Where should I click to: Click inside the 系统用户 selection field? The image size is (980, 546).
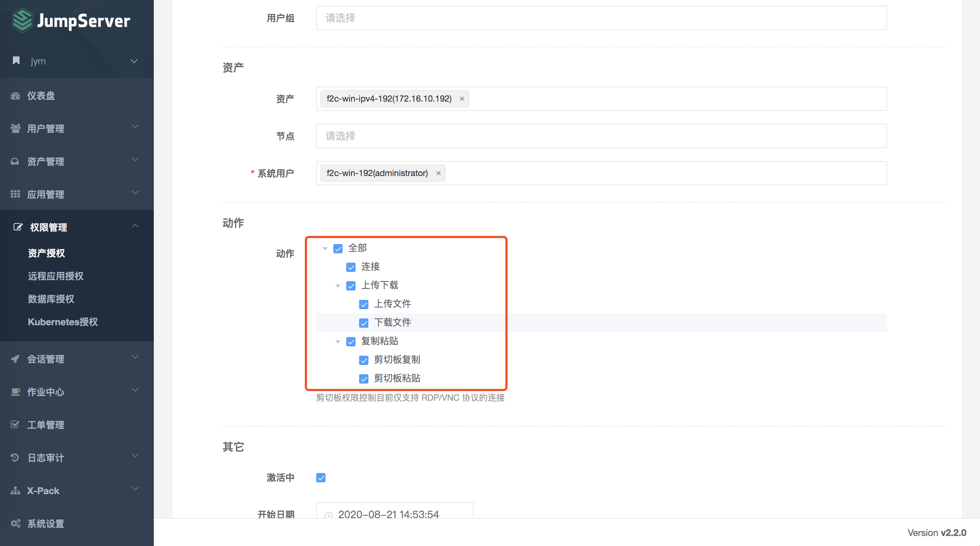[601, 174]
